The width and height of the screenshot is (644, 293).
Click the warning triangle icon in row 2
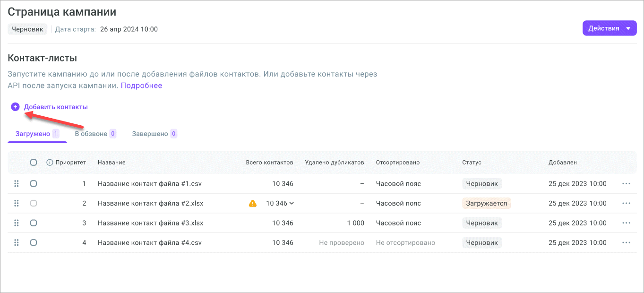[253, 204]
